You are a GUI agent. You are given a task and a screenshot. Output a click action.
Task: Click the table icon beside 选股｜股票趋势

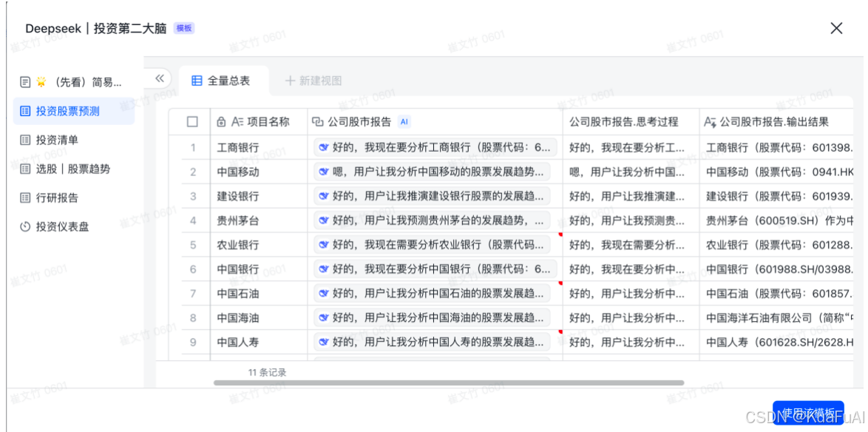pos(25,169)
